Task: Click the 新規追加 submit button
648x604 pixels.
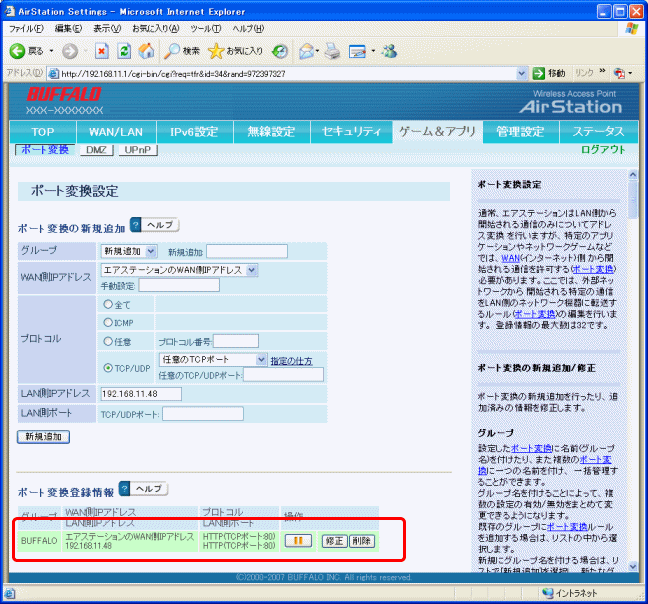Action: (x=43, y=436)
